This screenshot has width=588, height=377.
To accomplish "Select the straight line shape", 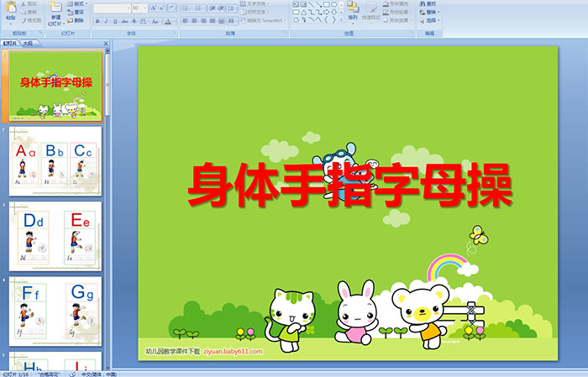I will click(312, 4).
